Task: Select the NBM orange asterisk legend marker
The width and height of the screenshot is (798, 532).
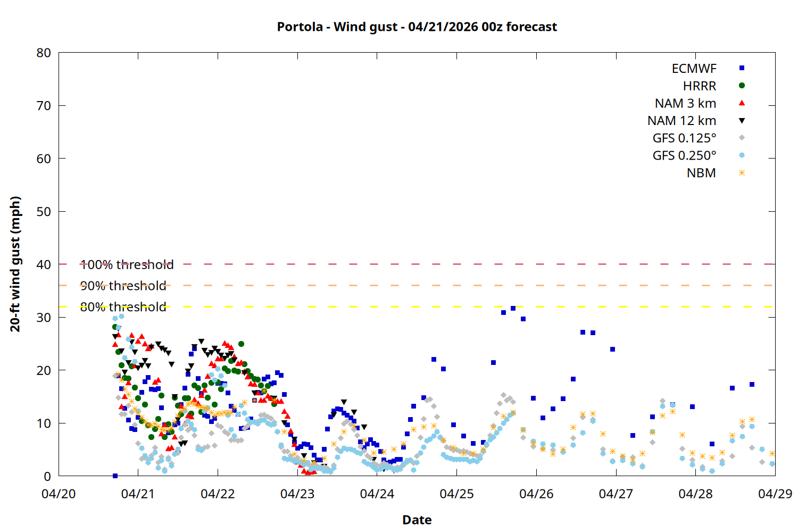Action: point(742,173)
